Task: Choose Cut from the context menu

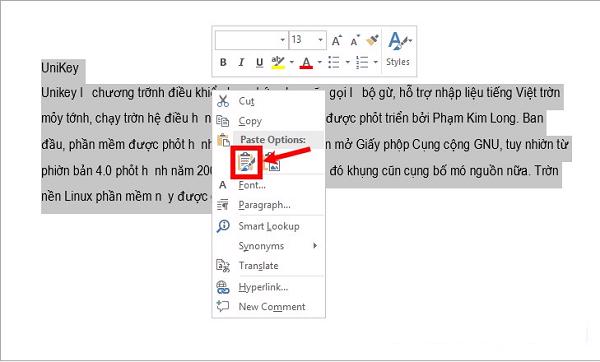Action: (x=269, y=101)
